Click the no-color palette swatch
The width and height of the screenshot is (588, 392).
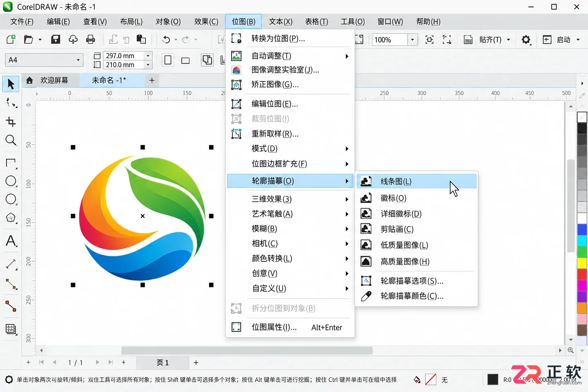tap(582, 118)
